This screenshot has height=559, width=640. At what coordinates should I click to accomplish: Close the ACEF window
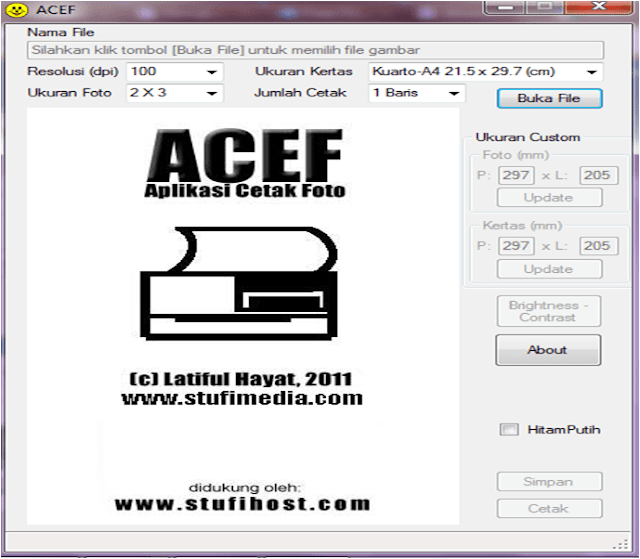[x=599, y=7]
